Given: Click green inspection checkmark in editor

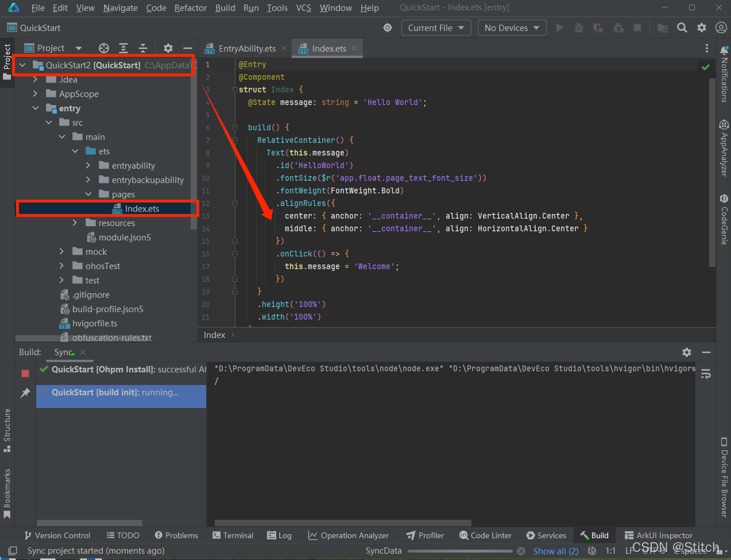Looking at the screenshot, I should pyautogui.click(x=706, y=67).
